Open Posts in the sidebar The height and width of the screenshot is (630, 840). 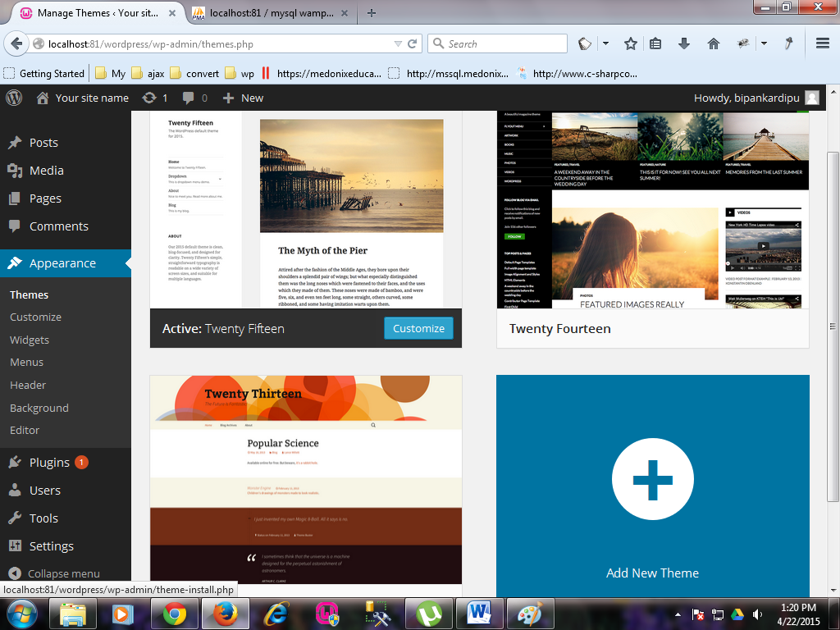click(43, 143)
